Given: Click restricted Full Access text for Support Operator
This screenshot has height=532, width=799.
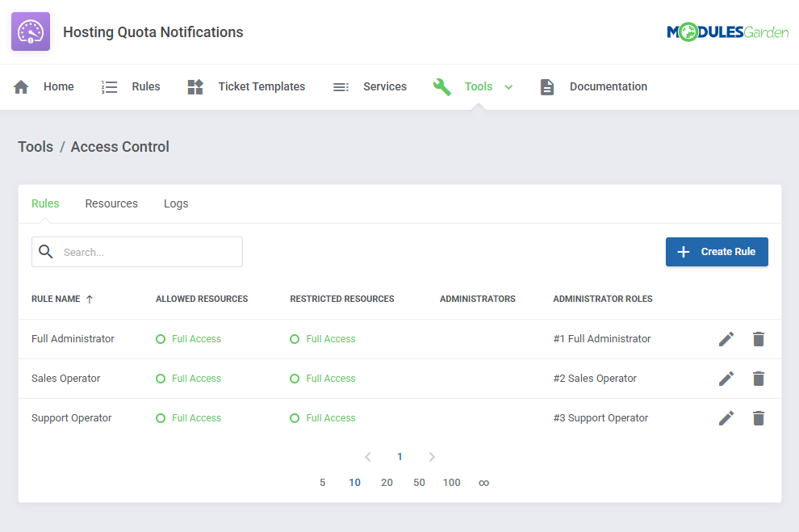Looking at the screenshot, I should 331,418.
